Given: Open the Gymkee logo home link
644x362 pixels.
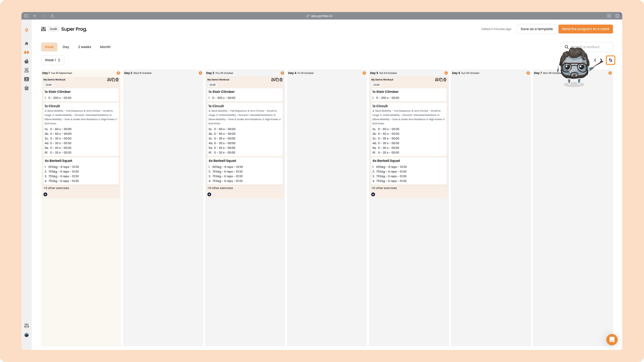Looking at the screenshot, I should 27,30.
